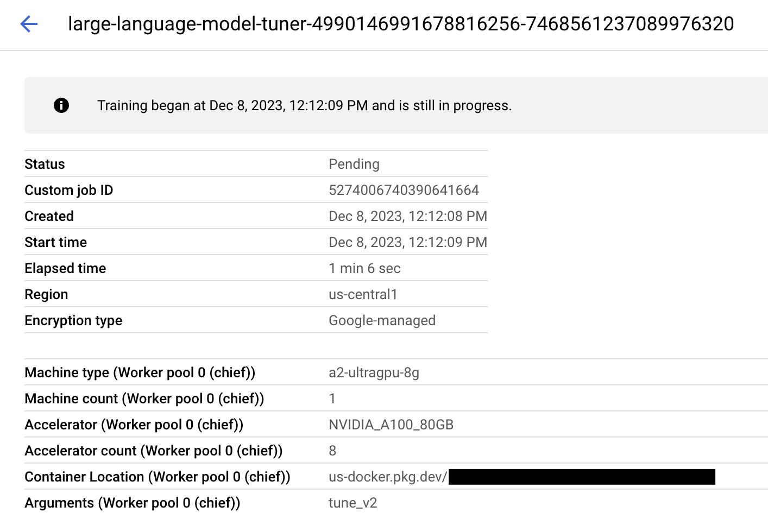Select the tune_v2 argument value
This screenshot has height=532, width=768.
[352, 503]
